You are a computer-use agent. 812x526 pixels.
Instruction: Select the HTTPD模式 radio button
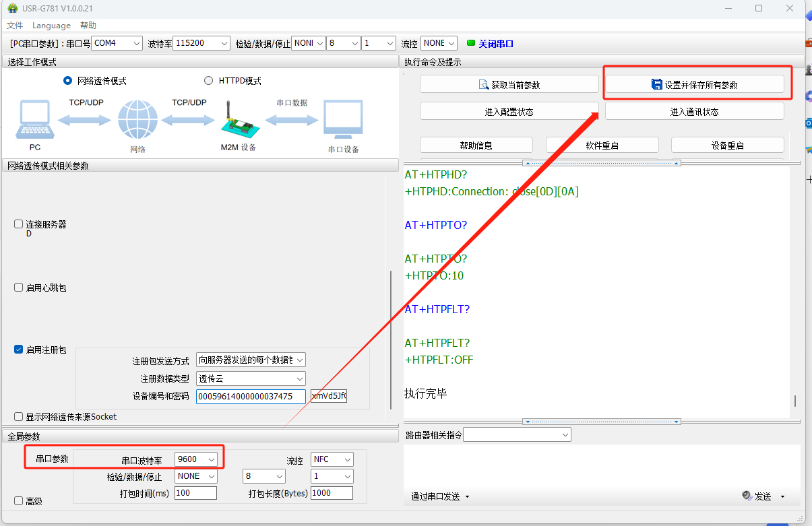[x=208, y=81]
